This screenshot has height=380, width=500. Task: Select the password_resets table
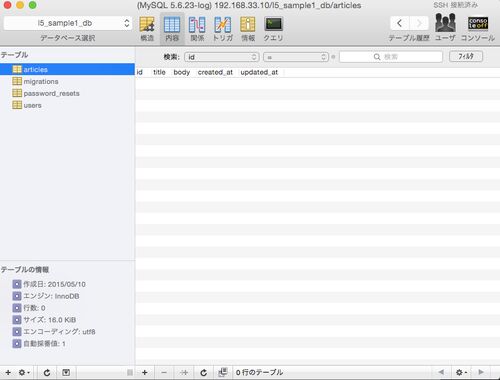[x=67, y=93]
